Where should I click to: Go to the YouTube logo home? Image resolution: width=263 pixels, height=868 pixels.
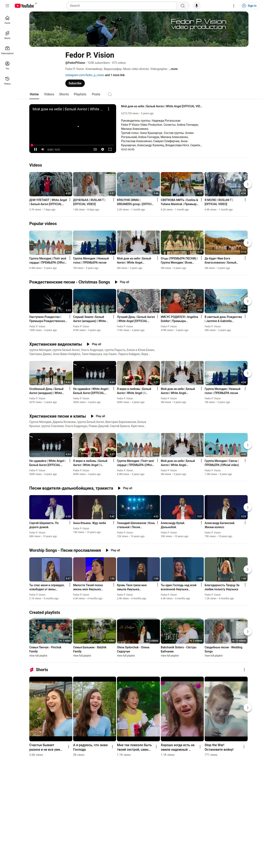[25, 6]
